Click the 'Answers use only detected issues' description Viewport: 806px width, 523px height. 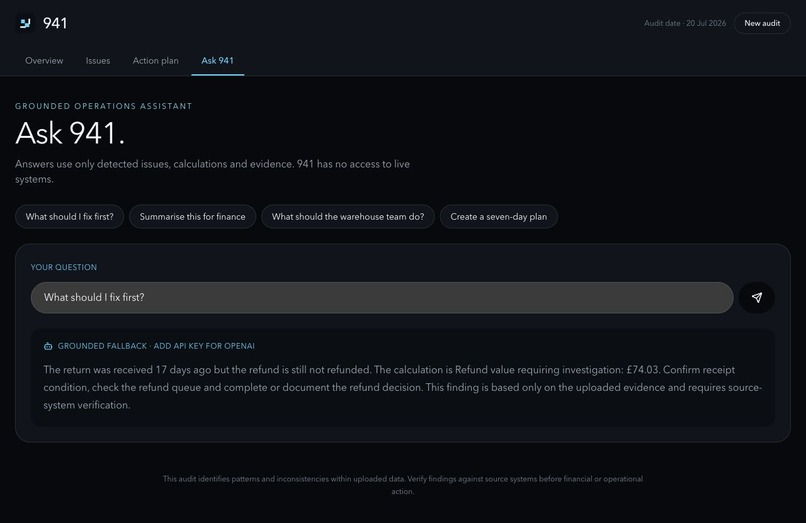point(212,171)
